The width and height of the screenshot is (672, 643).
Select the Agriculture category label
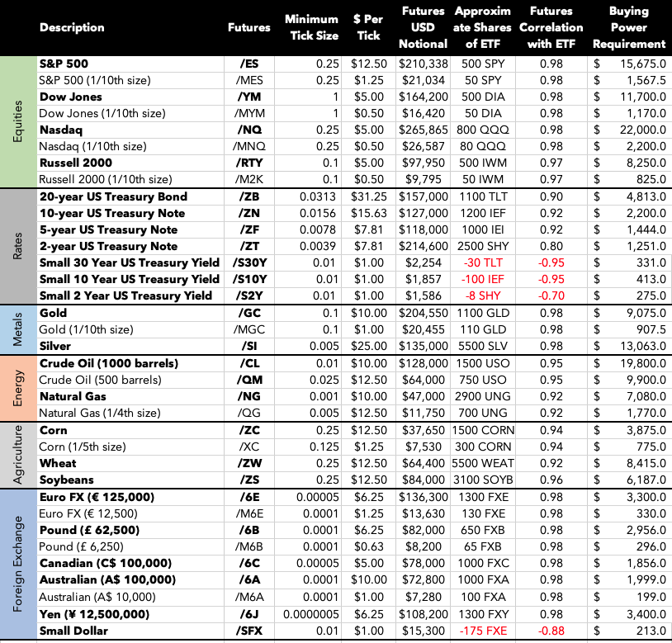[17, 455]
